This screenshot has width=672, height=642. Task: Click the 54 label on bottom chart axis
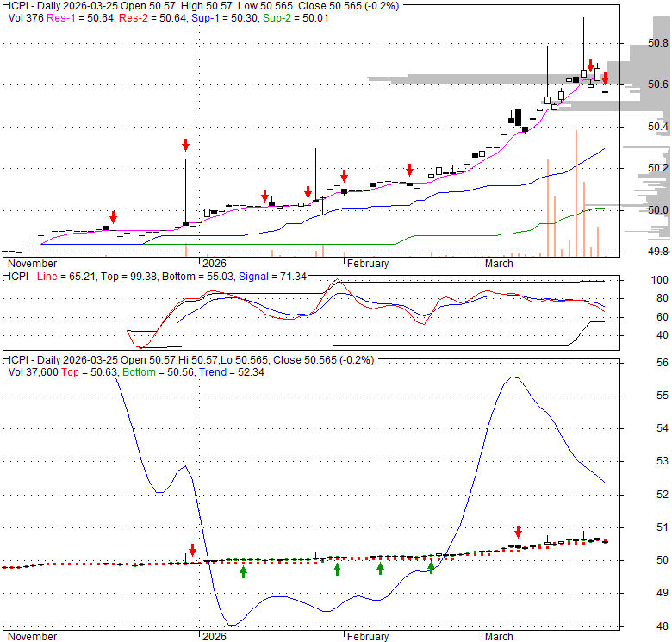pyautogui.click(x=663, y=428)
